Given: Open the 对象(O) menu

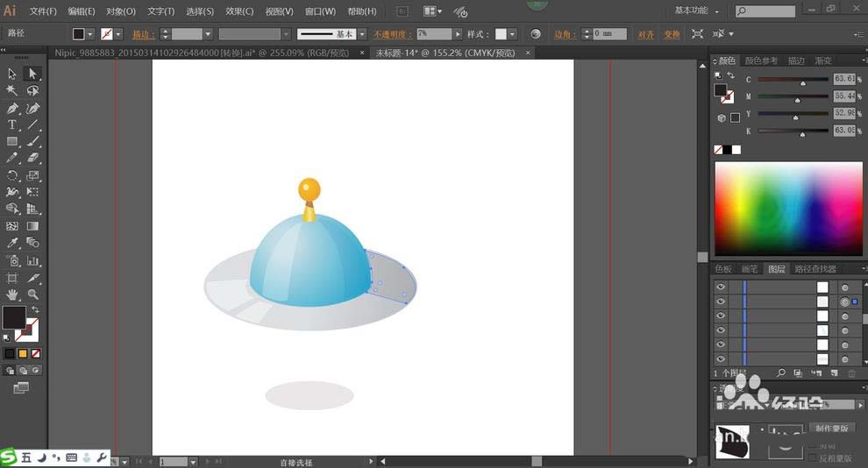Looking at the screenshot, I should 121,11.
